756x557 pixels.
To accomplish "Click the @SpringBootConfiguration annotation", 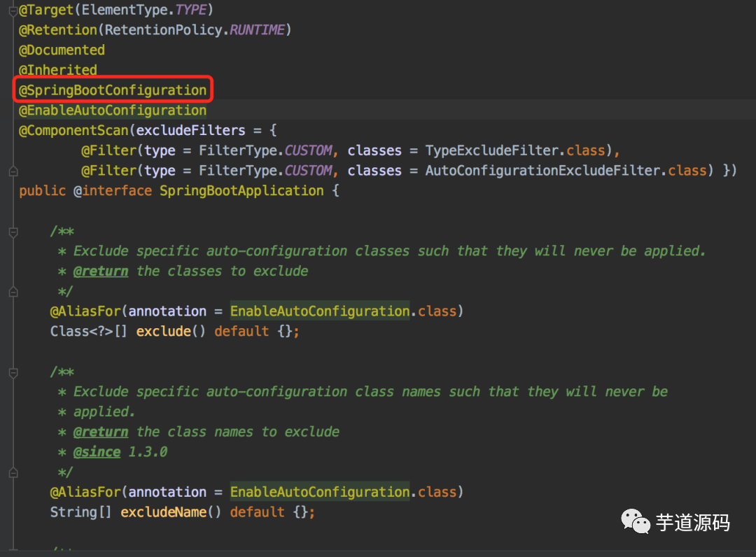I will pos(113,90).
